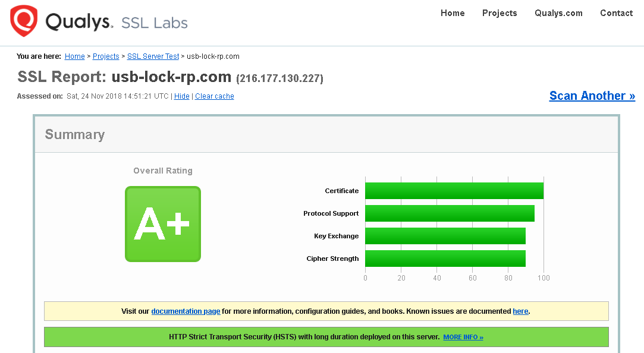The width and height of the screenshot is (644, 353).
Task: Go to Qualys.com from top menu
Action: pos(558,13)
